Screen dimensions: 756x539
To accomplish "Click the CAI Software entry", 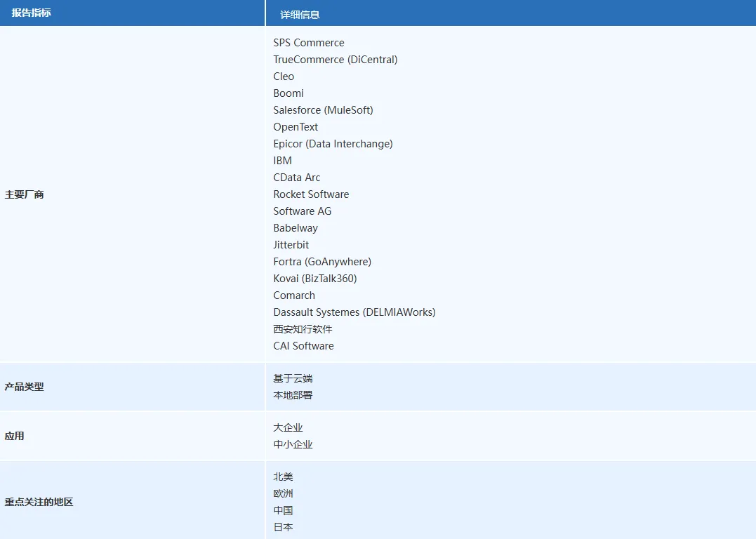I will [x=303, y=346].
